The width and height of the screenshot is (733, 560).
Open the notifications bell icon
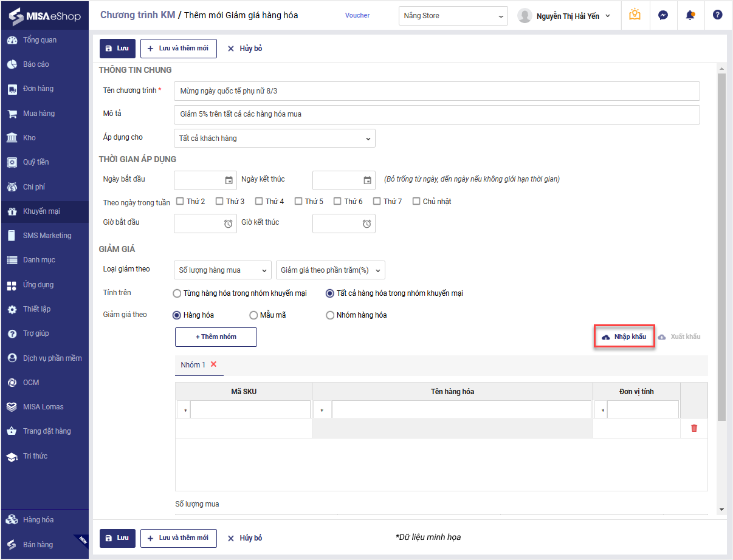pos(690,15)
